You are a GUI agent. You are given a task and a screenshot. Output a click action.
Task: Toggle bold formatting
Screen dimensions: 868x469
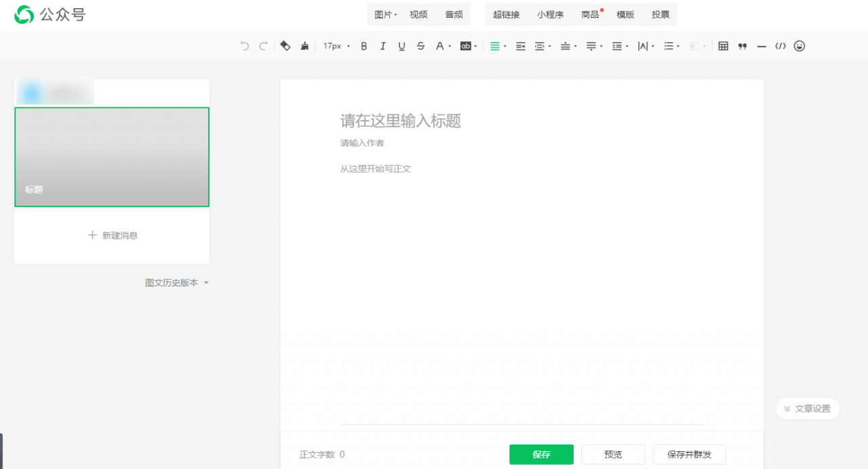[363, 45]
